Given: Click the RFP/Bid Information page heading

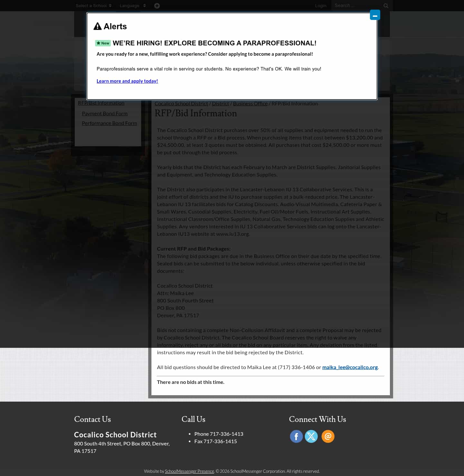Looking at the screenshot, I should [x=196, y=113].
